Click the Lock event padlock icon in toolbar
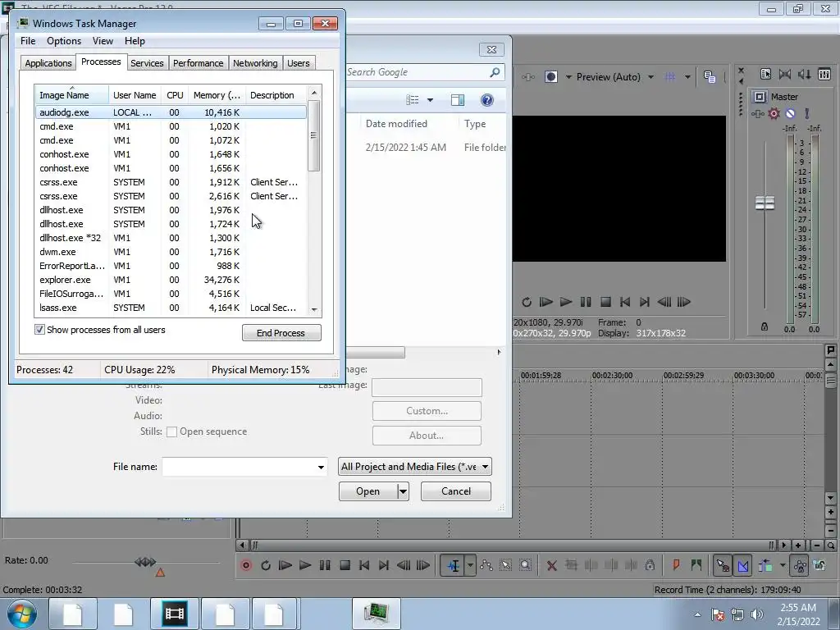 650,565
